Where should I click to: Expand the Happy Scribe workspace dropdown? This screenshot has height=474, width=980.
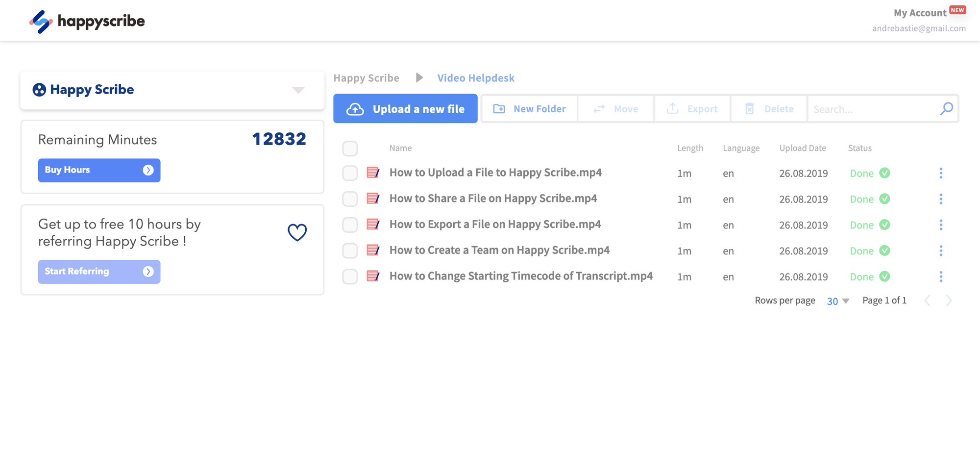(x=298, y=90)
